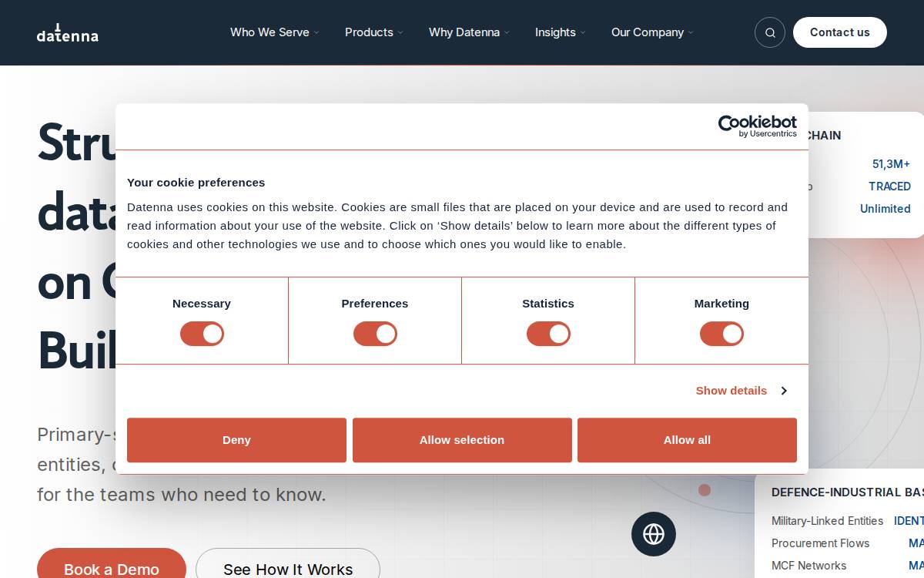
Task: Click the Book a Demo button
Action: click(x=112, y=564)
